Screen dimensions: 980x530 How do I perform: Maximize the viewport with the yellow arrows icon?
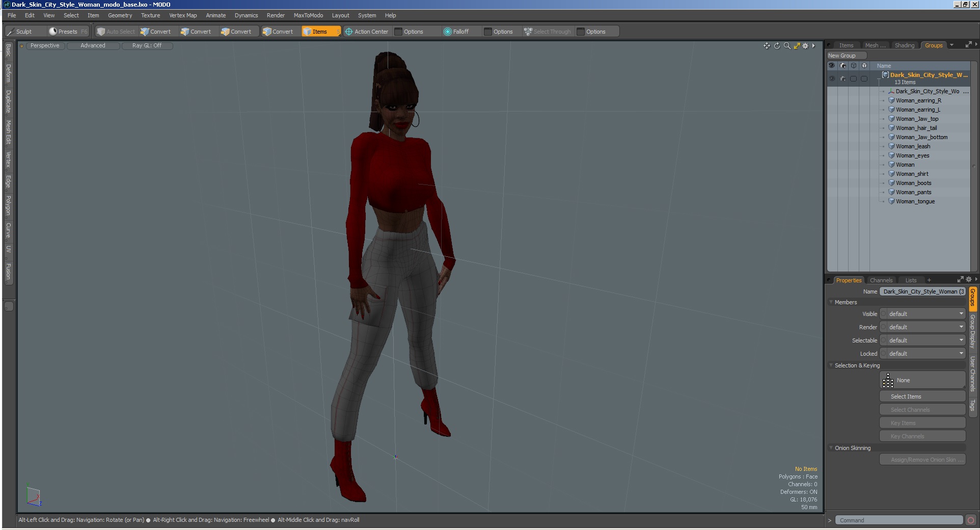point(797,46)
